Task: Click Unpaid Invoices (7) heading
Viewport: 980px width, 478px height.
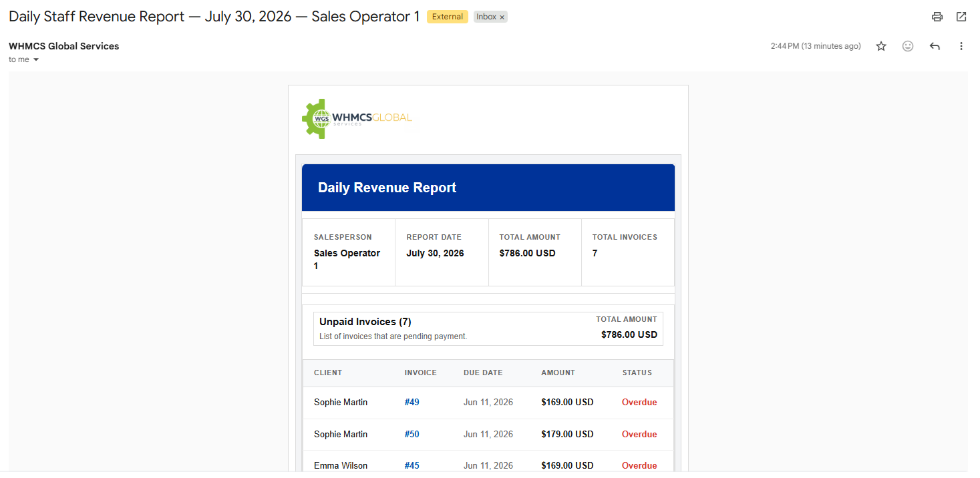Action: (x=365, y=322)
